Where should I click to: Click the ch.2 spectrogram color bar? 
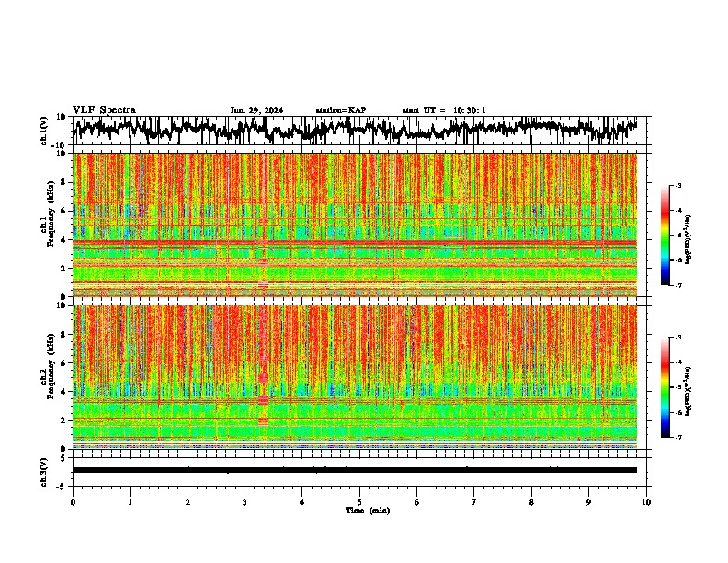tap(665, 387)
